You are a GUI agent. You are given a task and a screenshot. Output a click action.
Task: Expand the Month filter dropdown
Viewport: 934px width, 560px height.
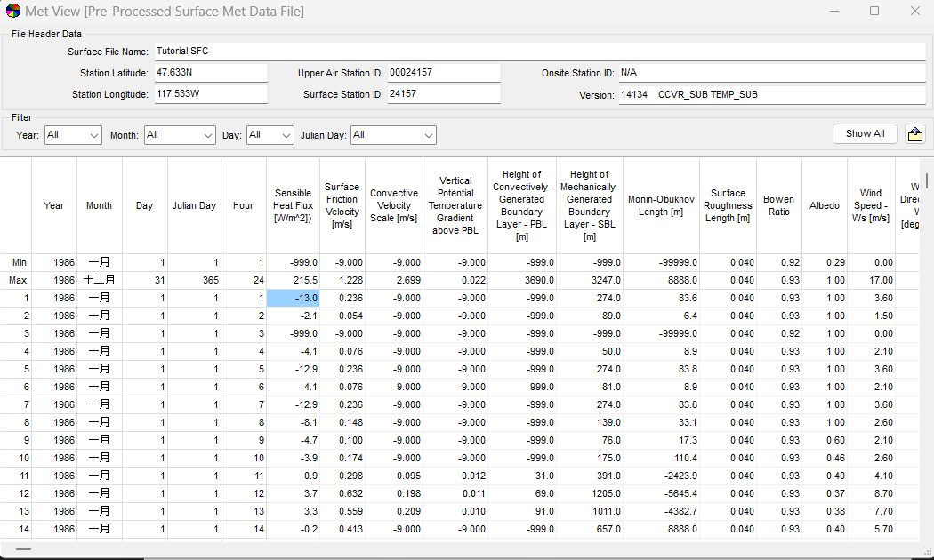pos(180,135)
